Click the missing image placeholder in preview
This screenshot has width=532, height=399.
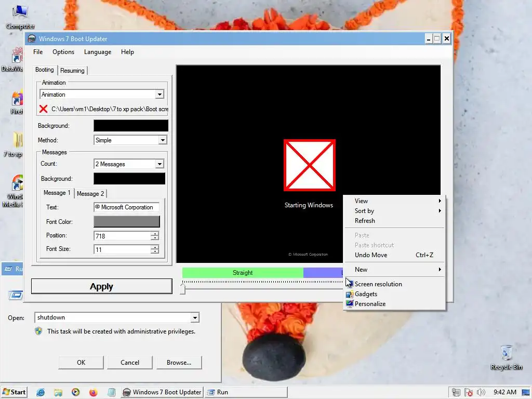point(310,165)
